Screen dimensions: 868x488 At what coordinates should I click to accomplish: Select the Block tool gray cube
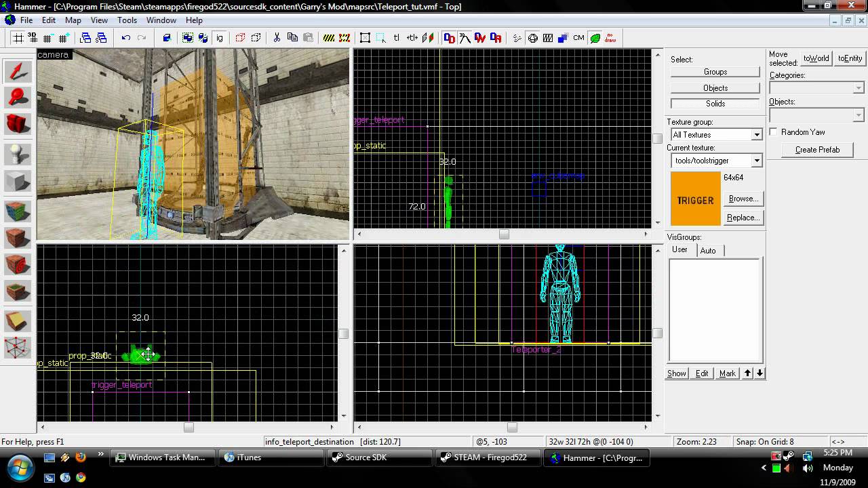(x=18, y=181)
